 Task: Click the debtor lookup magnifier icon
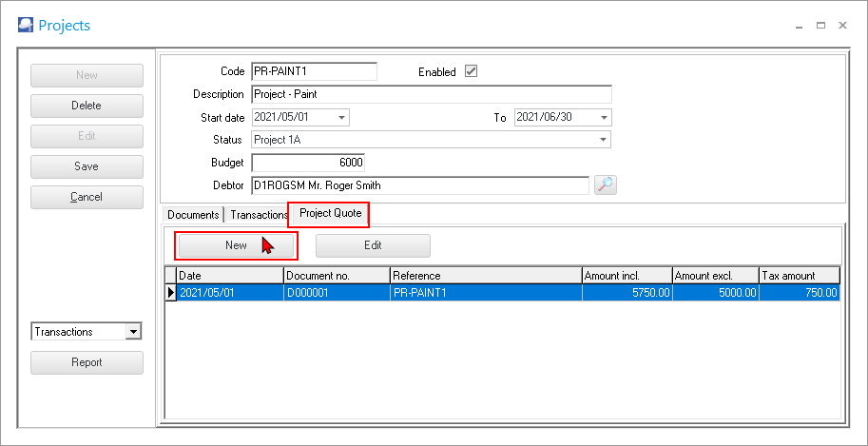606,185
